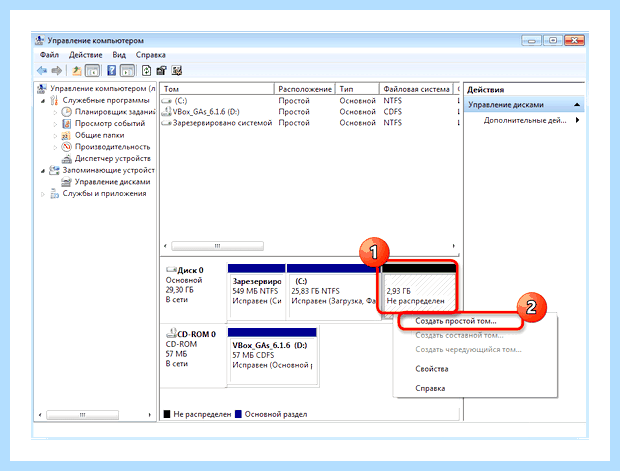Screen dimensions: 620x471
Task: Expand the Общие папки node arrow
Action: (x=55, y=136)
